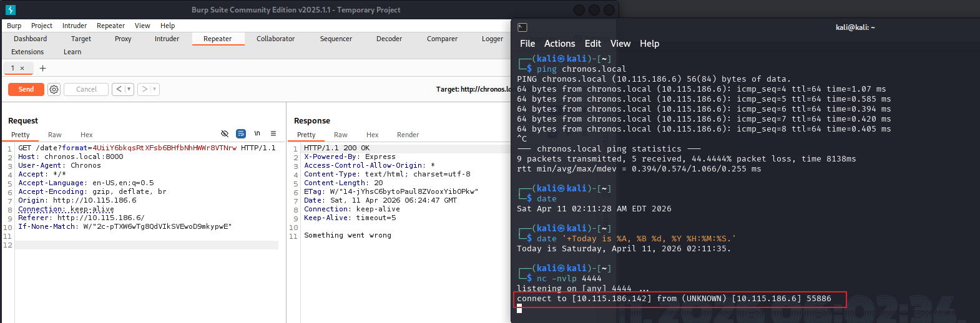This screenshot has height=323, width=980.
Task: Select Hex view in Request panel
Action: click(86, 135)
